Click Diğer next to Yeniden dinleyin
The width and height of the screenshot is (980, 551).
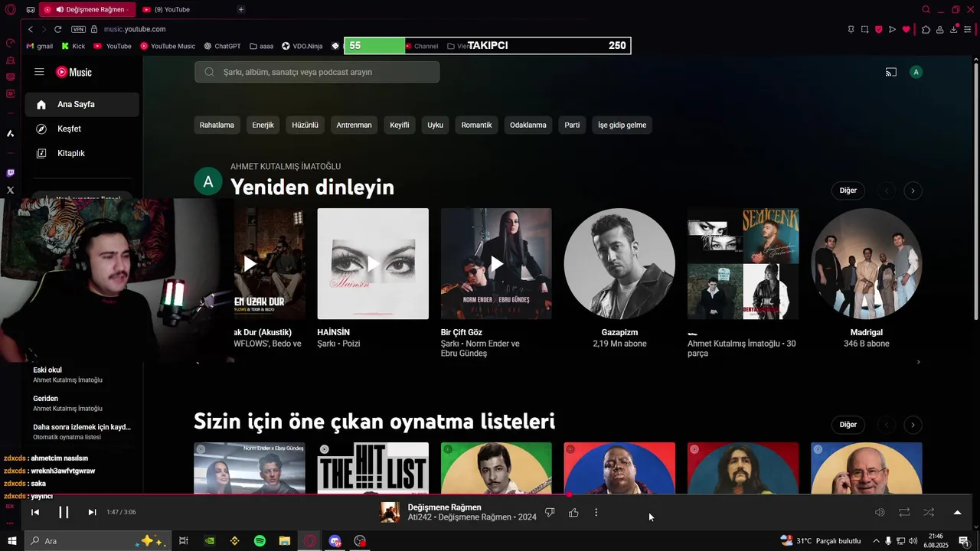848,191
